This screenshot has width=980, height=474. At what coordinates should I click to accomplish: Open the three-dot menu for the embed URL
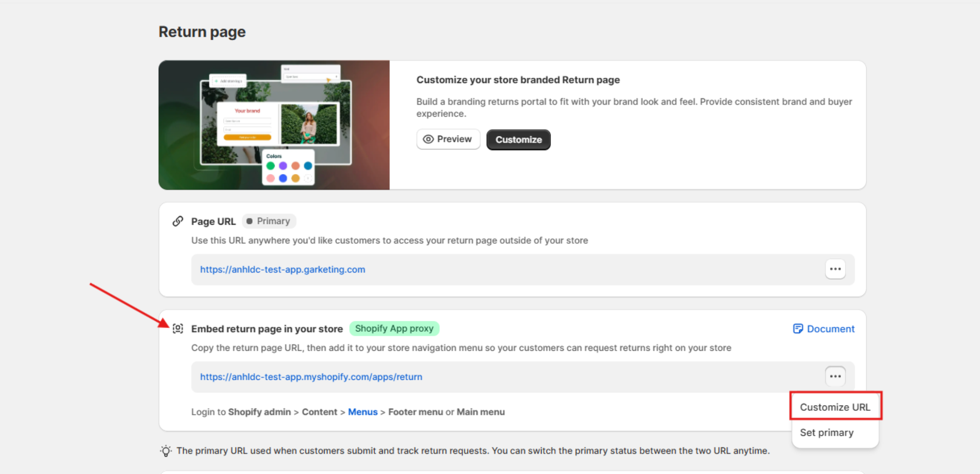tap(835, 376)
